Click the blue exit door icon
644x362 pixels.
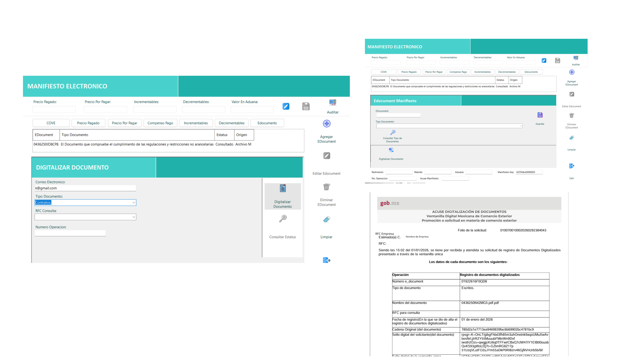327,260
